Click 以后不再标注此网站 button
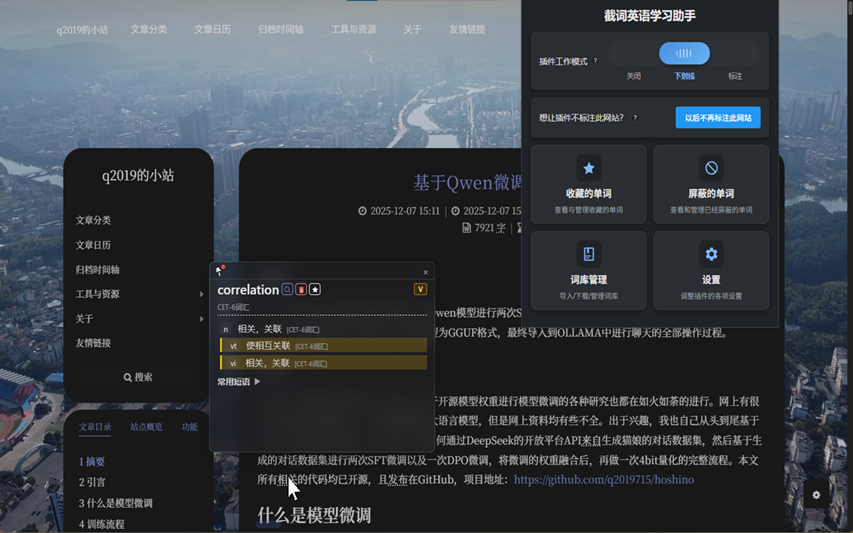This screenshot has width=853, height=533. pyautogui.click(x=718, y=117)
